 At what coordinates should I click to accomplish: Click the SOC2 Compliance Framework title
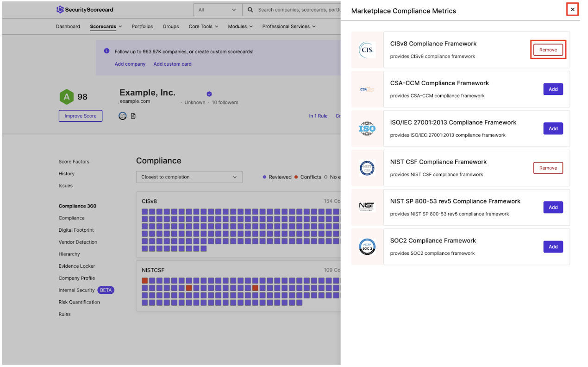tap(433, 241)
